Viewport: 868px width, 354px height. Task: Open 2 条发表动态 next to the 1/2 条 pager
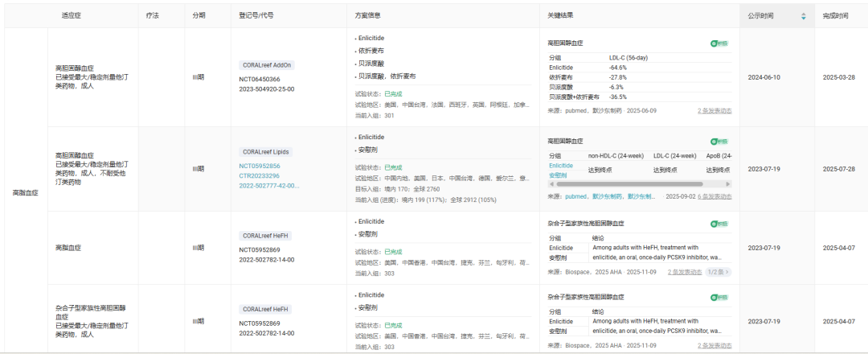685,272
